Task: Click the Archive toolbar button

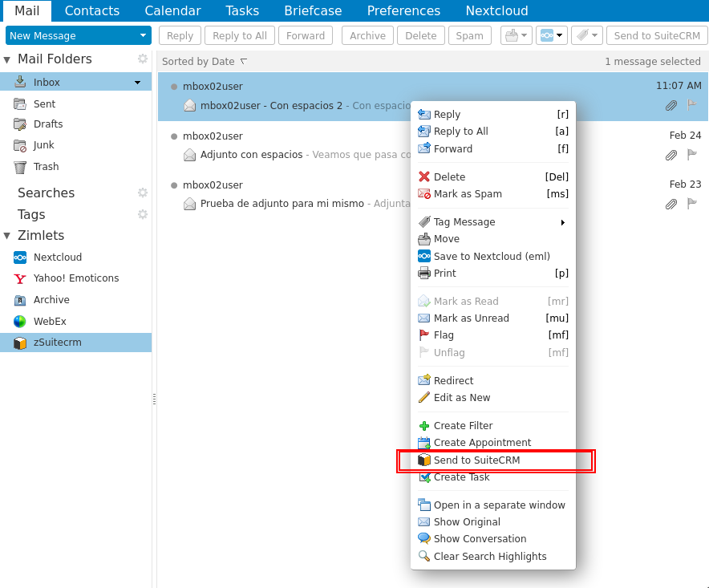Action: coord(367,35)
